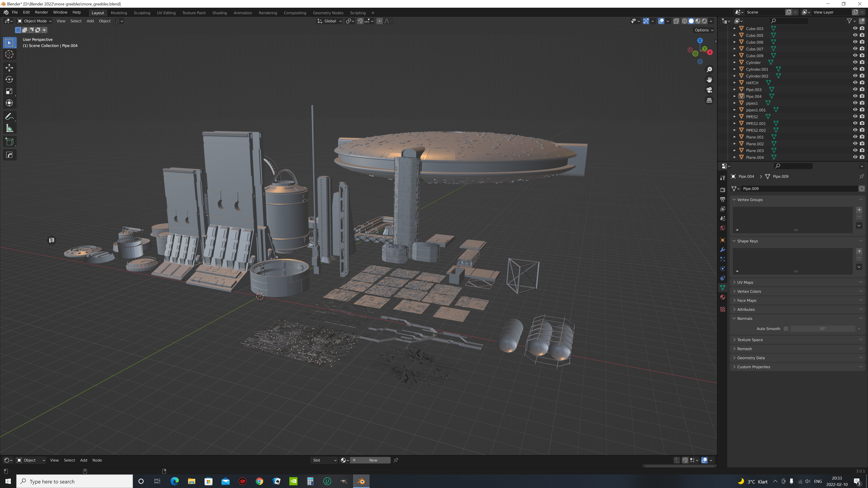Switch to the Shading workspace tab

pos(220,12)
